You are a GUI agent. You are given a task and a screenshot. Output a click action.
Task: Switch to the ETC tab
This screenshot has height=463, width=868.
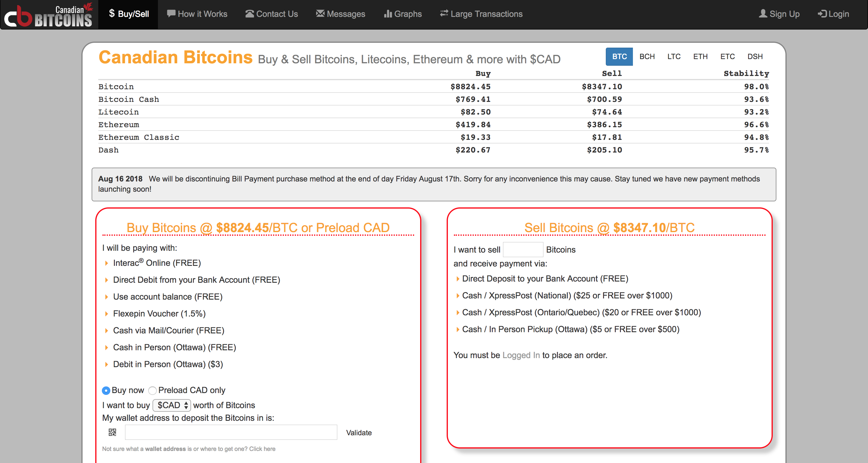[x=728, y=56]
